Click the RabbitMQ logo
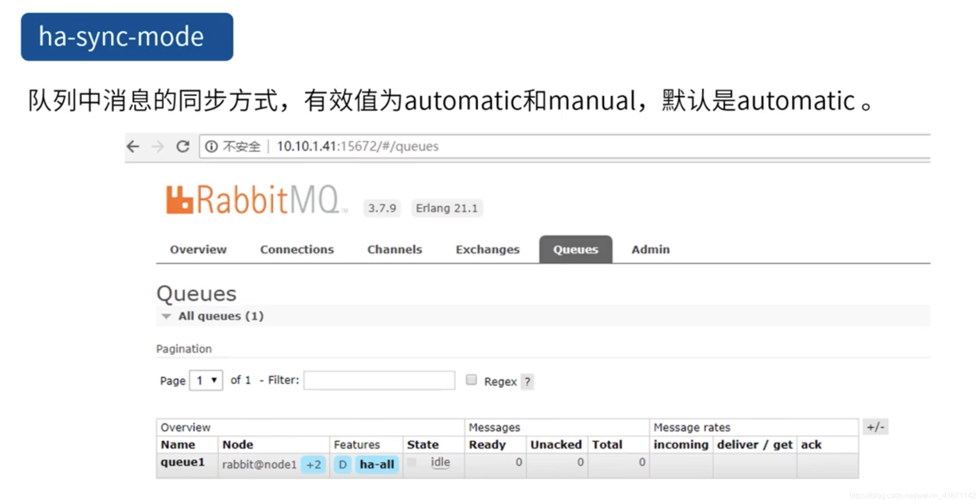 (256, 200)
